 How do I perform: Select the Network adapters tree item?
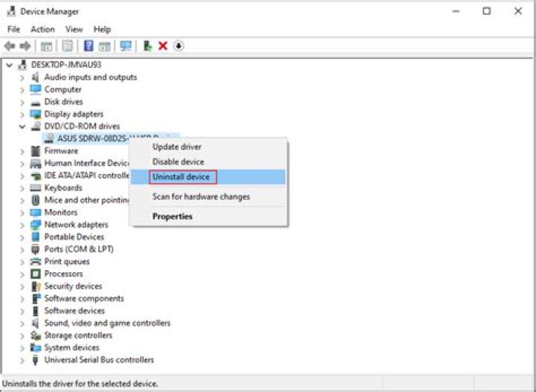pos(76,225)
